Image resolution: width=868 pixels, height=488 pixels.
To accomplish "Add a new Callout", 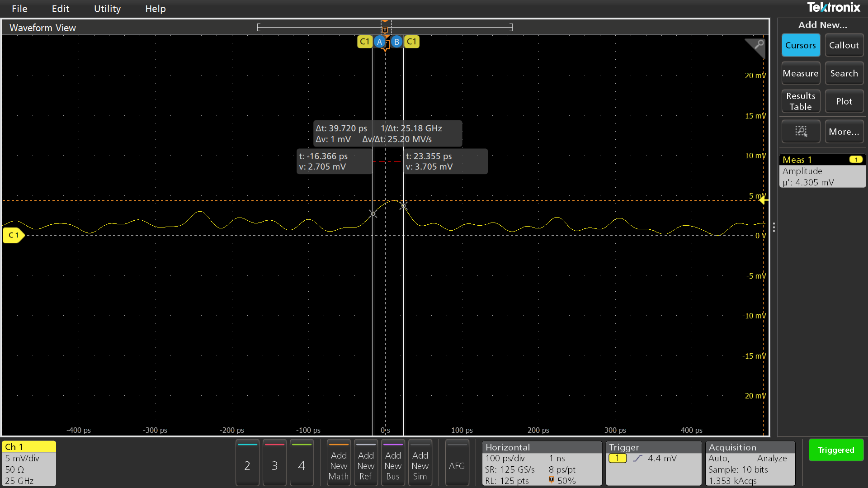I will pyautogui.click(x=844, y=45).
